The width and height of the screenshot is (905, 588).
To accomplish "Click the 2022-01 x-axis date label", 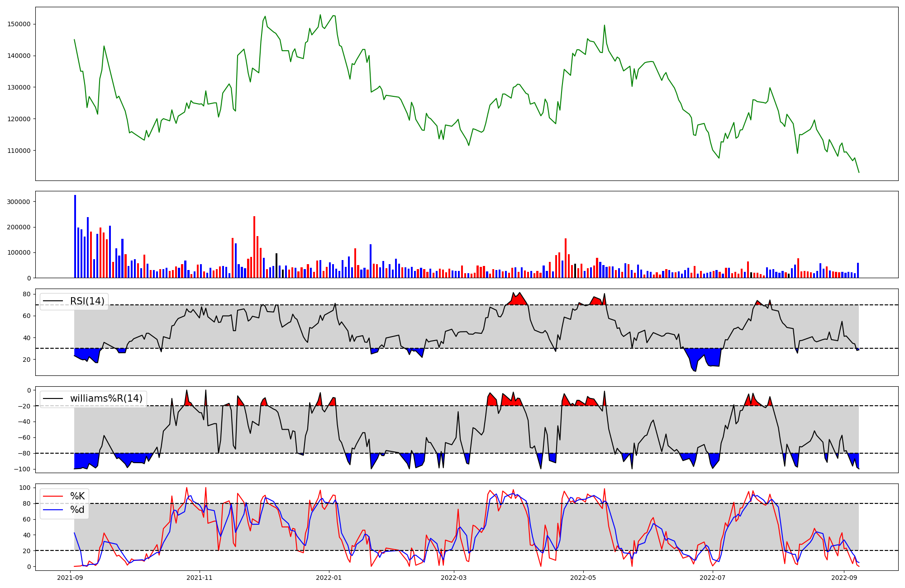I will coord(329,578).
